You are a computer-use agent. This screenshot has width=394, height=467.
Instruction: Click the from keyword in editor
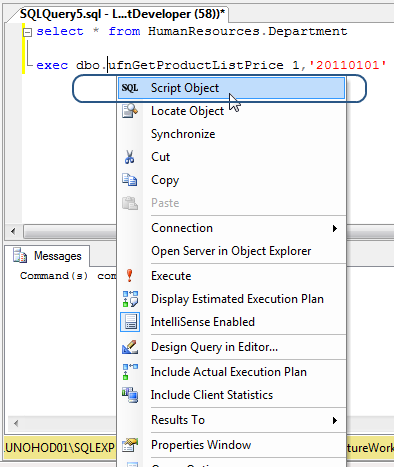[124, 31]
